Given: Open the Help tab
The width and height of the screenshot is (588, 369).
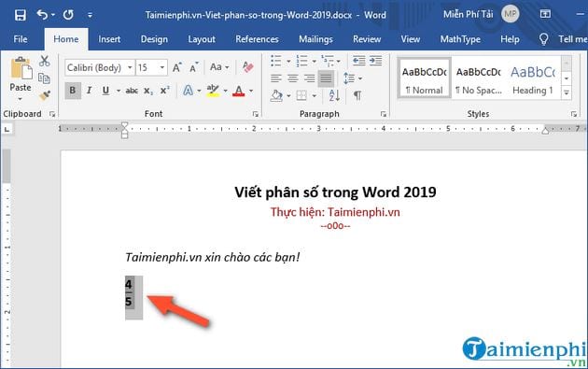Looking at the screenshot, I should pos(510,39).
